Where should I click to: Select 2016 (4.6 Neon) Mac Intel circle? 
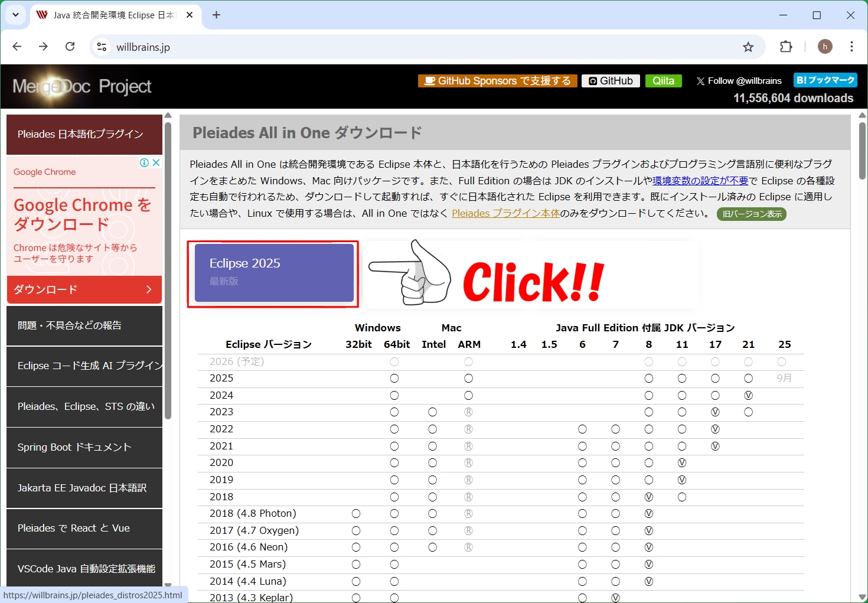click(x=432, y=547)
